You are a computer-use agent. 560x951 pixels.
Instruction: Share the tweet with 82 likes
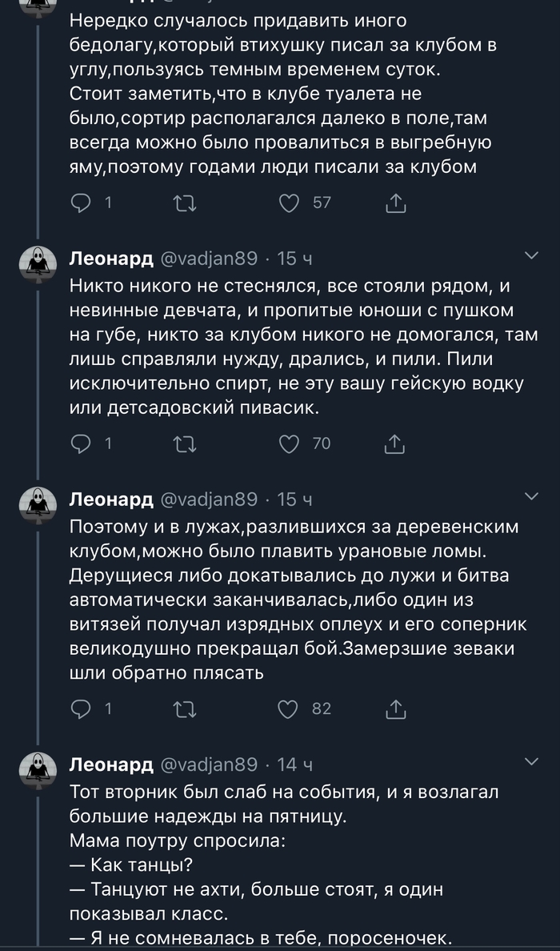[x=395, y=708]
